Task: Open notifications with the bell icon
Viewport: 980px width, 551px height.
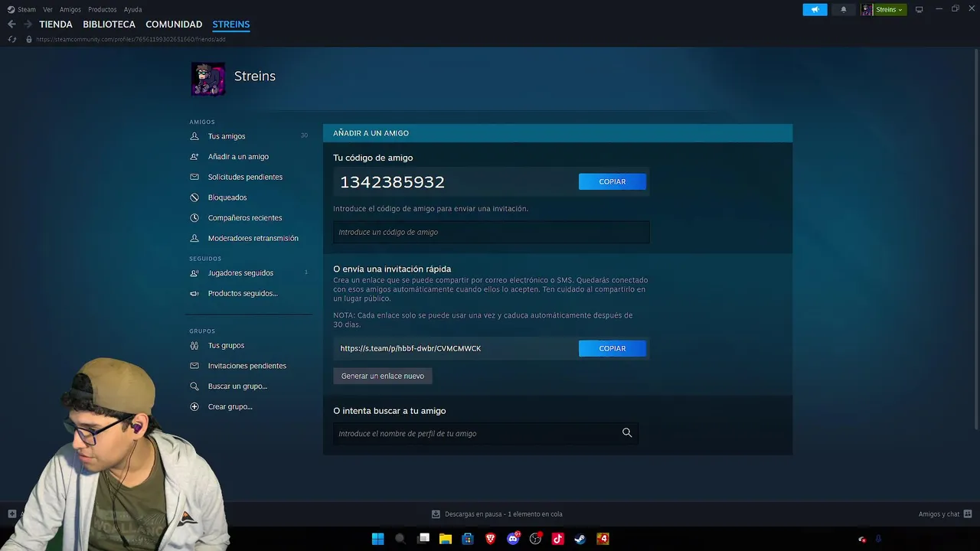Action: (844, 9)
